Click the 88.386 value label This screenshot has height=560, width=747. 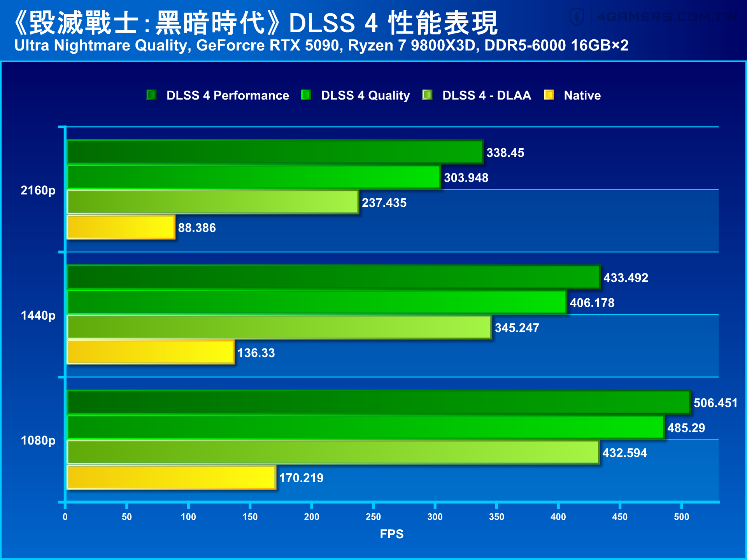197,228
